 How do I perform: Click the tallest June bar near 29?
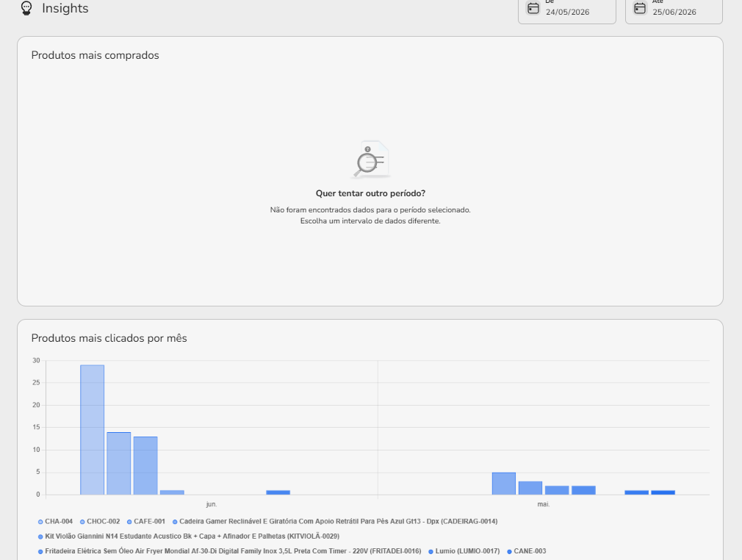[93, 430]
